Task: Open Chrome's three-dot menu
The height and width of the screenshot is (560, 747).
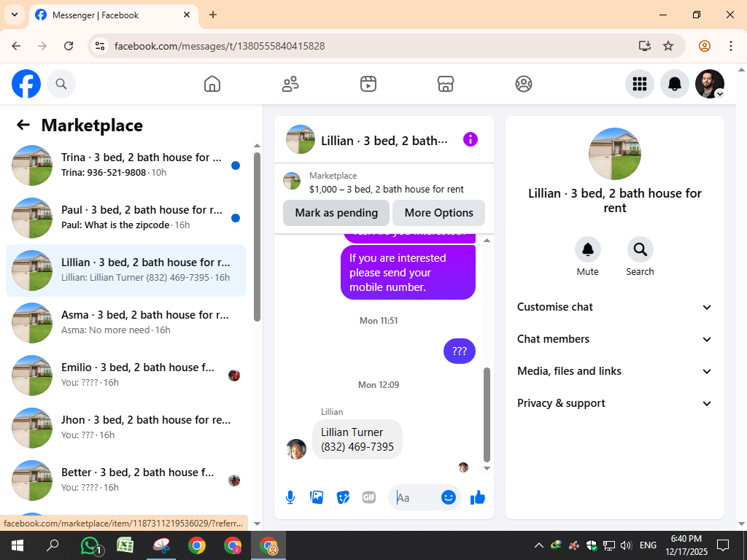Action: click(731, 46)
